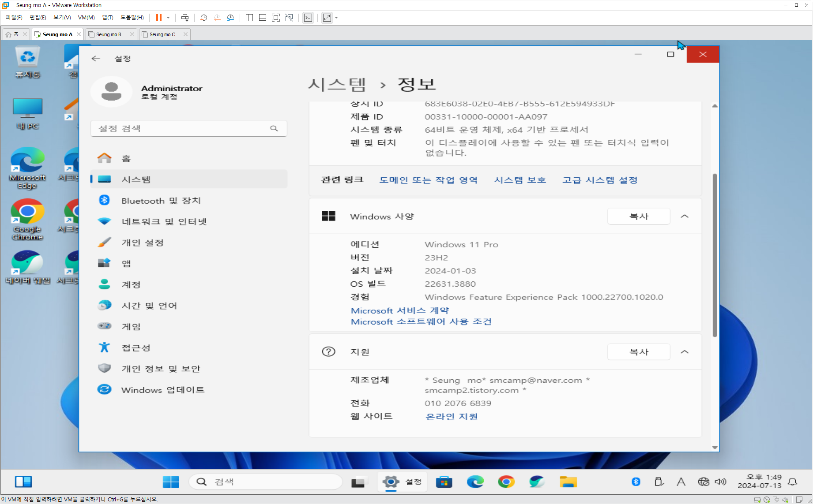
Task: Click the 온라인 지원 link
Action: pos(452,416)
